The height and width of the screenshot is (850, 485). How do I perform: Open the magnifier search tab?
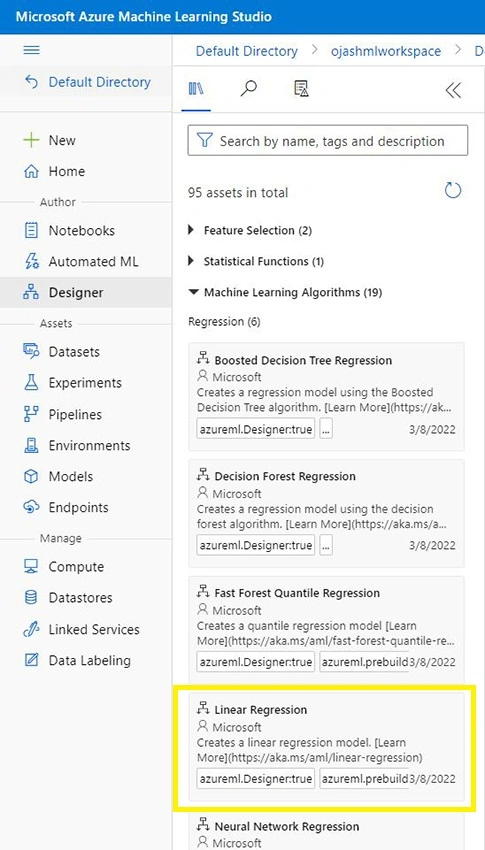248,89
